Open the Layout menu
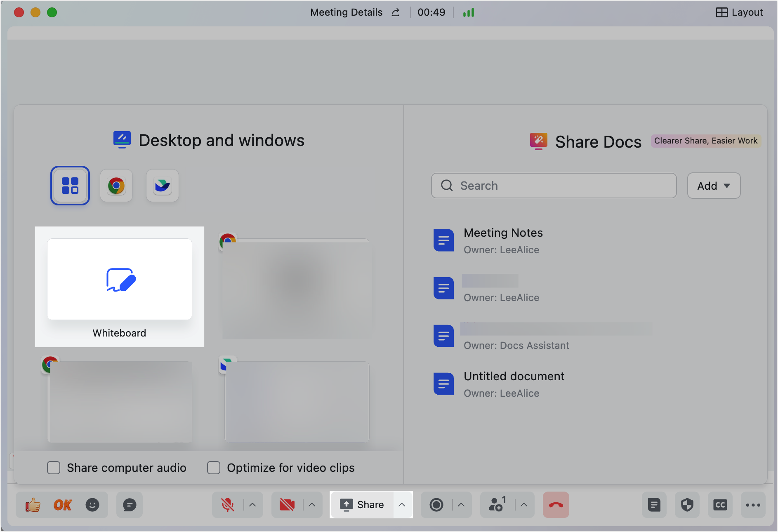Image resolution: width=778 pixels, height=532 pixels. 740,12
